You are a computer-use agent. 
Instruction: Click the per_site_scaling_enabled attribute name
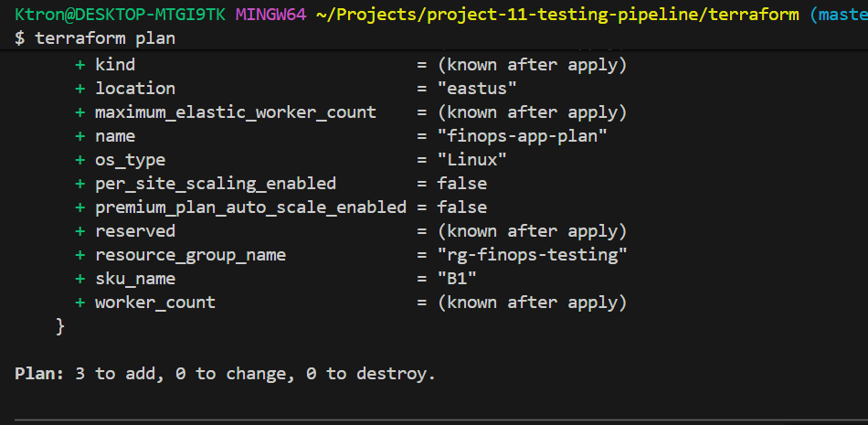pos(216,184)
